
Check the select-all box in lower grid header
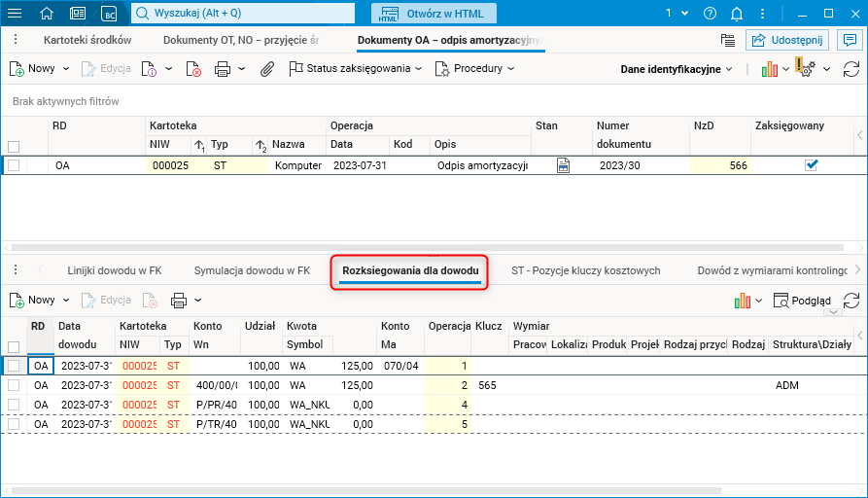point(14,346)
